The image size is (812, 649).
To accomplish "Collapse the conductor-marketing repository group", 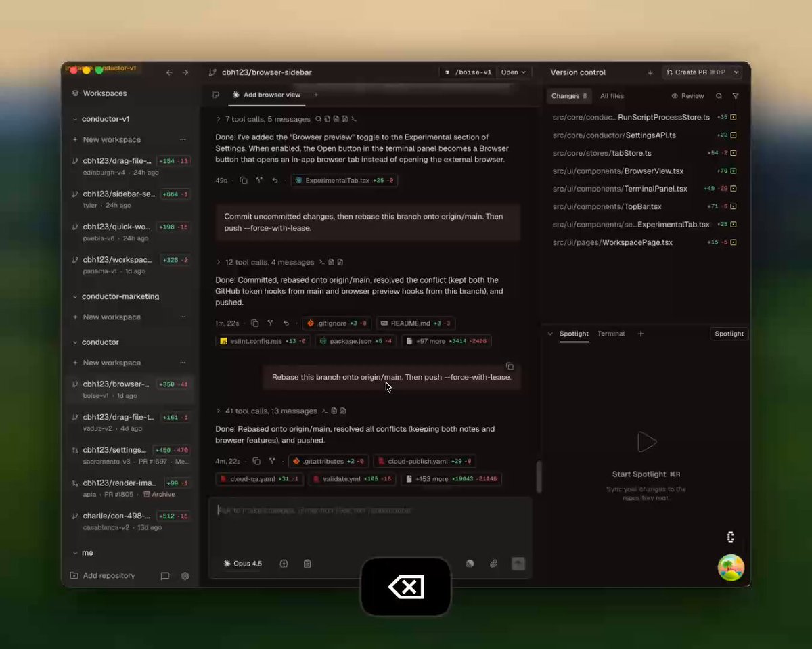I will coord(75,296).
